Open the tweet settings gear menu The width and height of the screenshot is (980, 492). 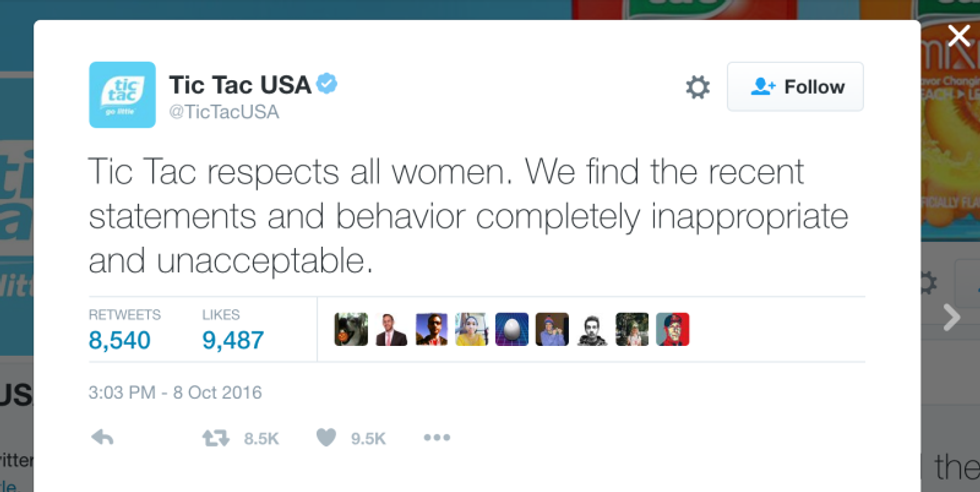pos(697,88)
